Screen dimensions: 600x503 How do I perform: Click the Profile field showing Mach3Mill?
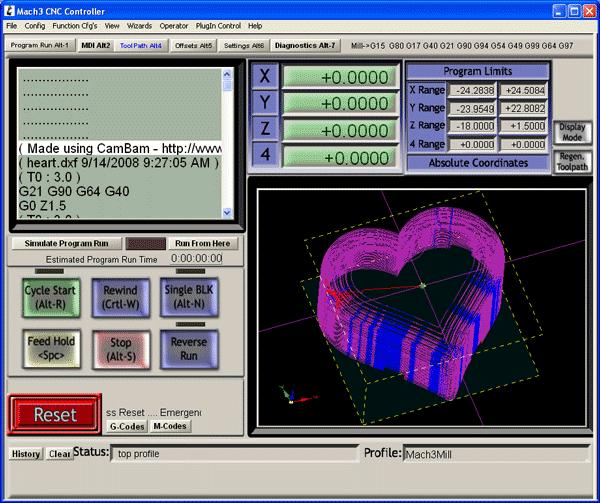click(496, 454)
